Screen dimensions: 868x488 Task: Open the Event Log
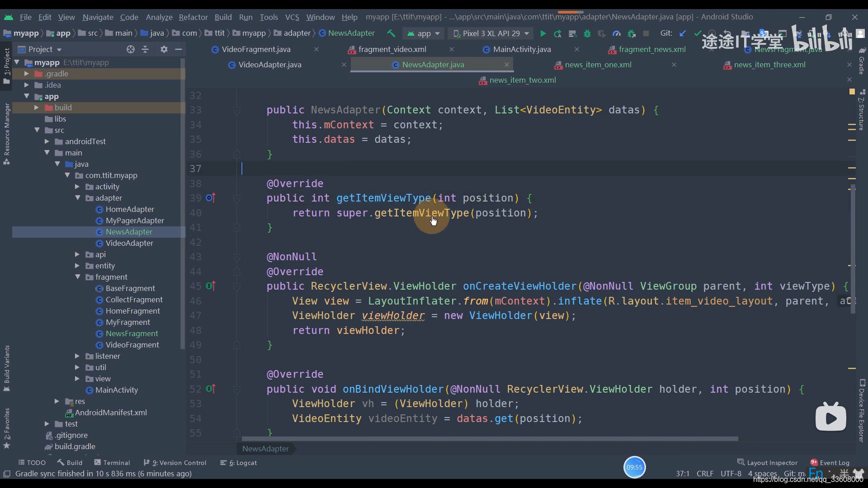[830, 463]
